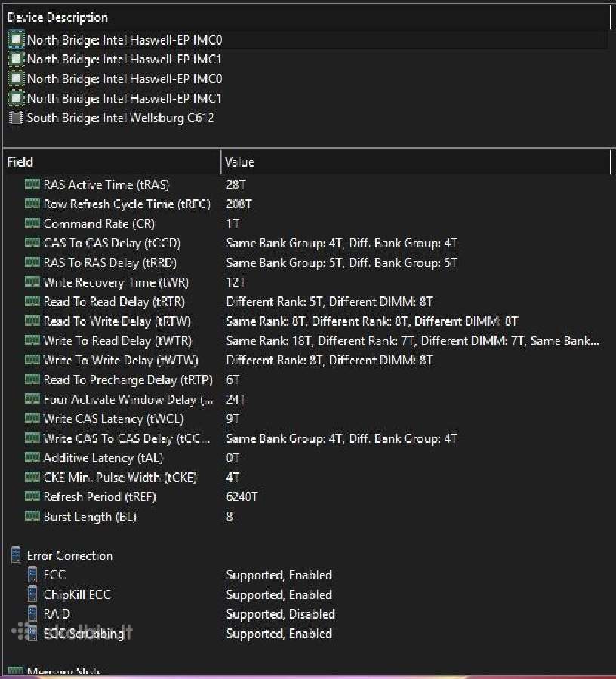Click the memory icon beside Write To Write Delay
Image resolution: width=616 pixels, height=679 pixels.
(32, 360)
